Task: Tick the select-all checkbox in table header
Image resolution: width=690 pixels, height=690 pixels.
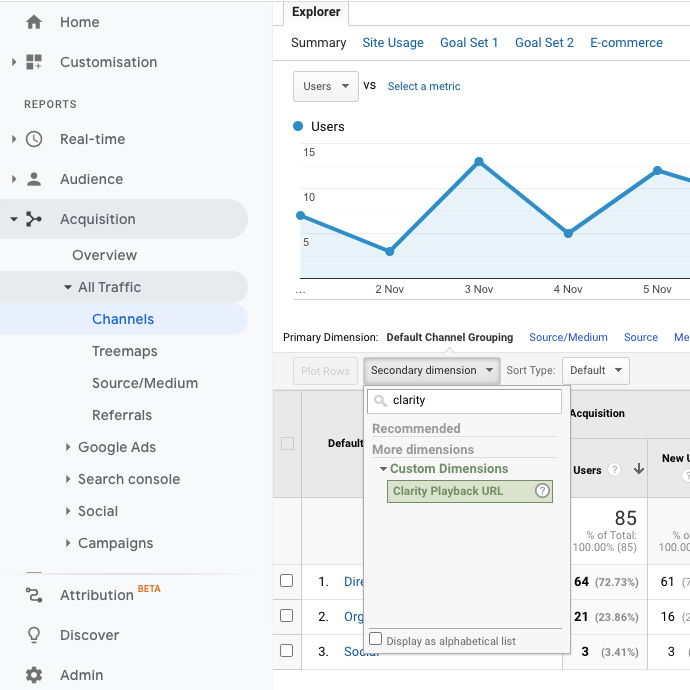Action: click(287, 443)
